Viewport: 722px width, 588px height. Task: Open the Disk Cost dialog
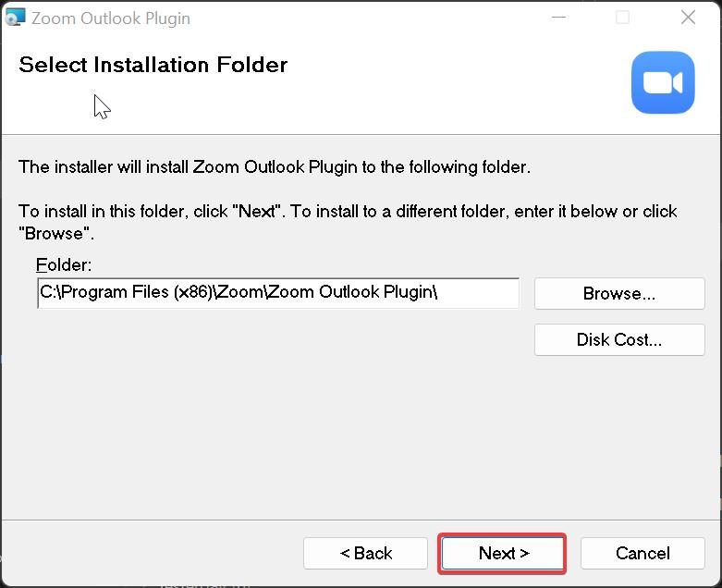pyautogui.click(x=618, y=339)
